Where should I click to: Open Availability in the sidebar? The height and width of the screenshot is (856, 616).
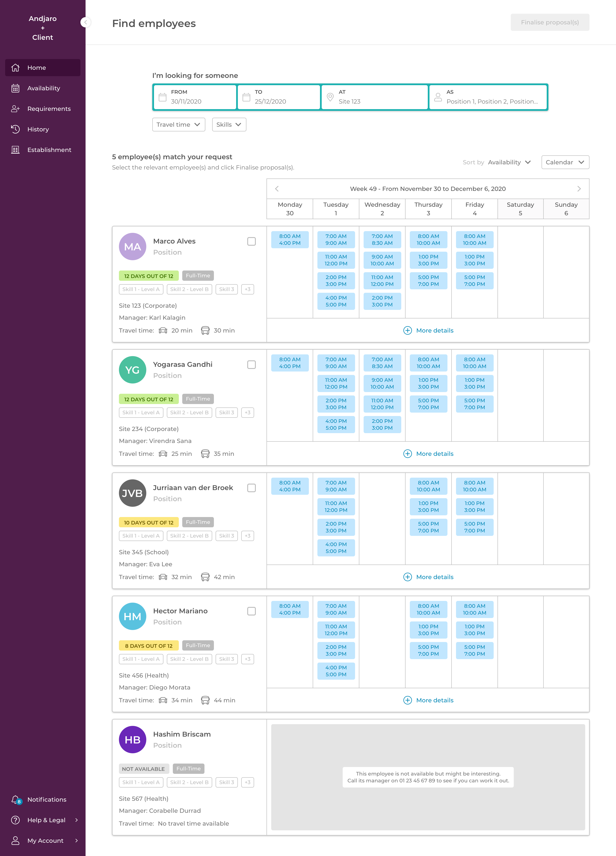click(x=43, y=88)
